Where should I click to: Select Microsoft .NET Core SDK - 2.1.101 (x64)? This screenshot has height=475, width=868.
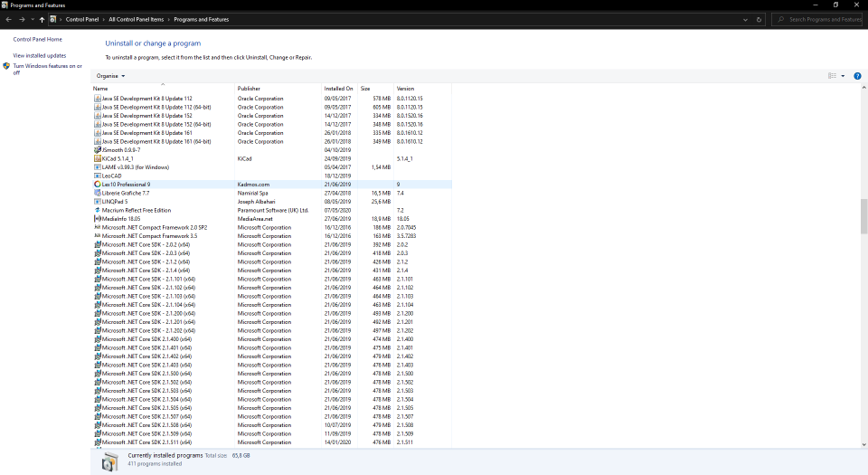point(272,279)
